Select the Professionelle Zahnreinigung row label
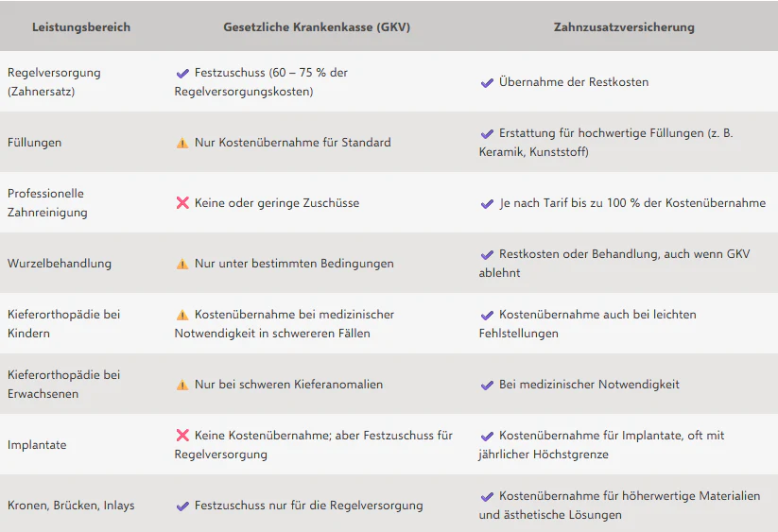Image resolution: width=778 pixels, height=532 pixels. click(47, 203)
